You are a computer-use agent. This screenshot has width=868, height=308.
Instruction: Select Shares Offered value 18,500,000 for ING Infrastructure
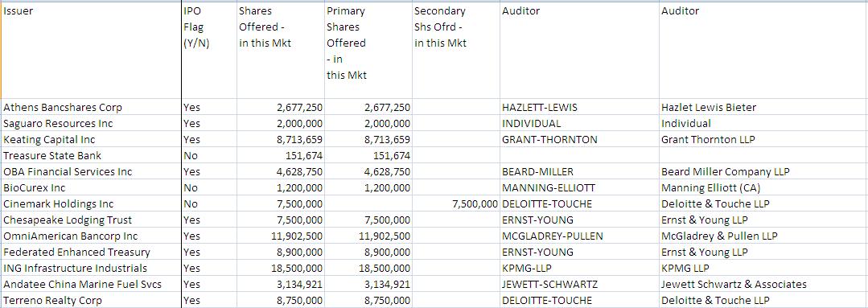(x=281, y=268)
